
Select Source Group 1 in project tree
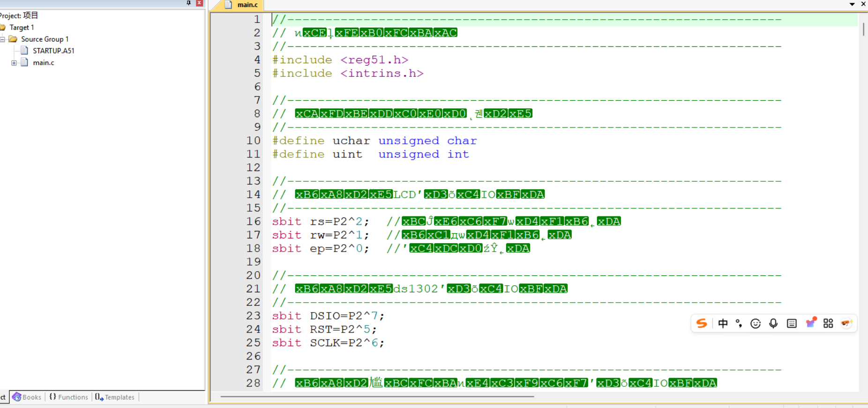coord(45,39)
